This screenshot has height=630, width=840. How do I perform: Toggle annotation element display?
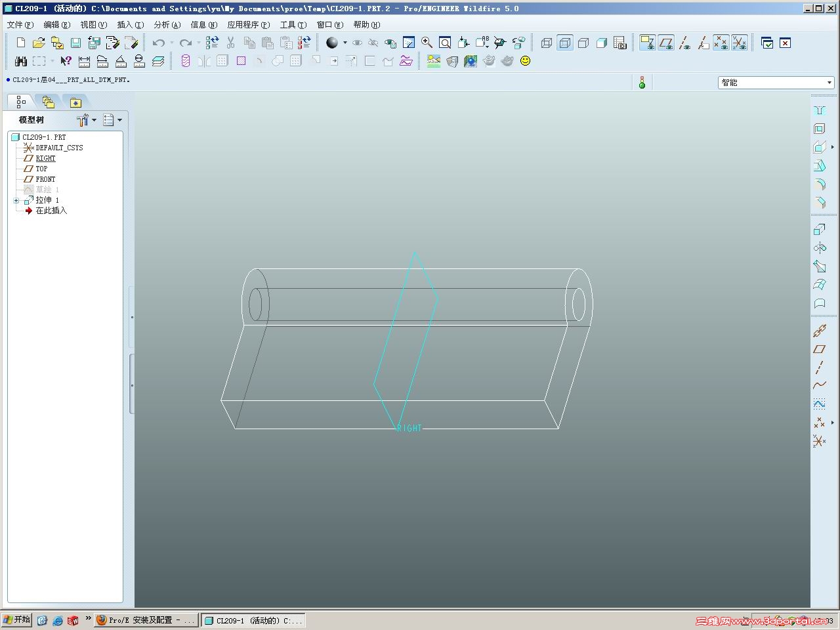pyautogui.click(x=648, y=43)
